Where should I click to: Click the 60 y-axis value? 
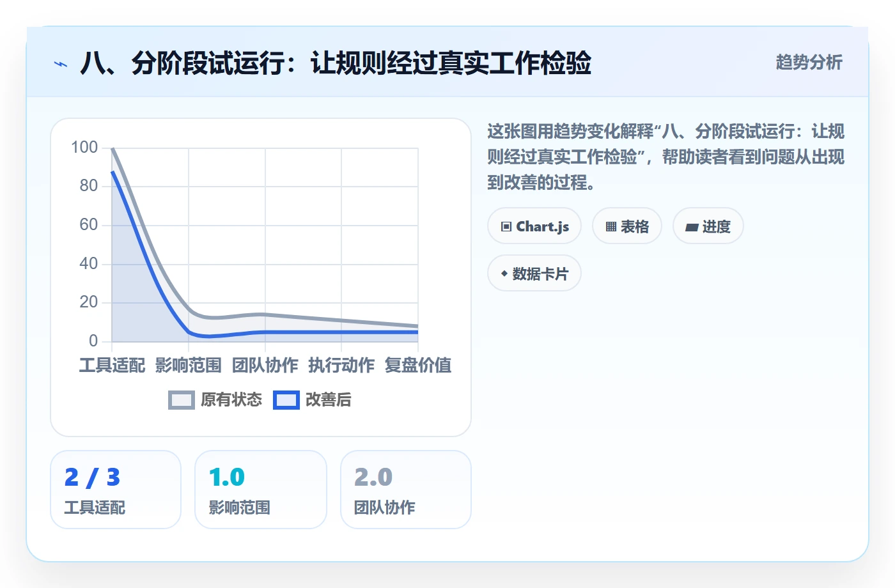tap(89, 225)
